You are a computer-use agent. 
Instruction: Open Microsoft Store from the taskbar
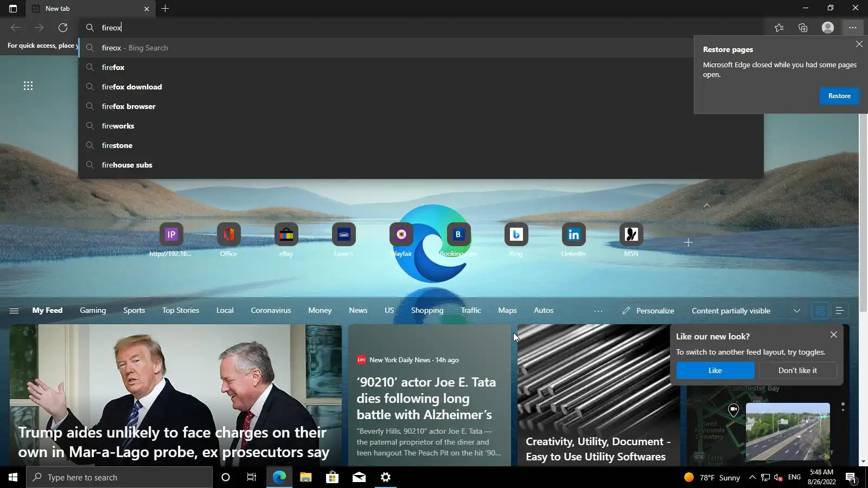332,477
